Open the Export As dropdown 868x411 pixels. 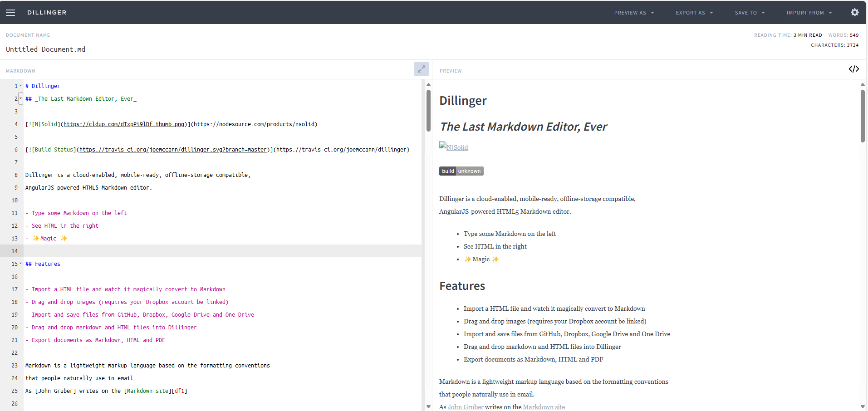[695, 13]
